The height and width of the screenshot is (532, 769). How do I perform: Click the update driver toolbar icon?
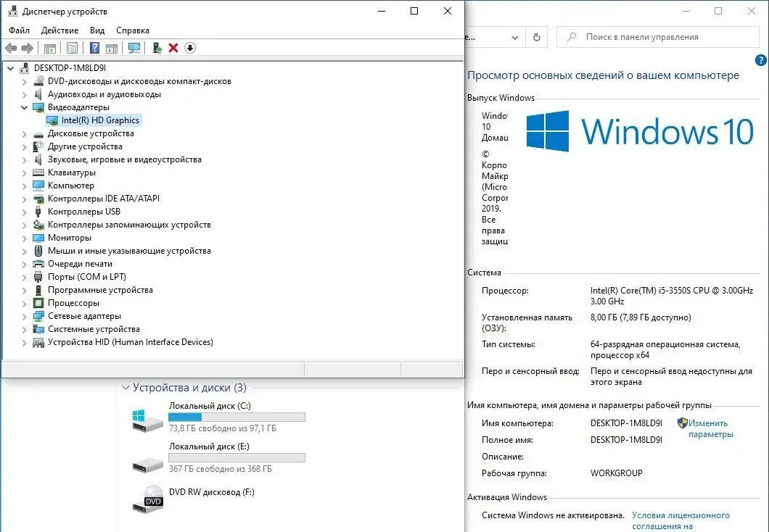pyautogui.click(x=156, y=48)
